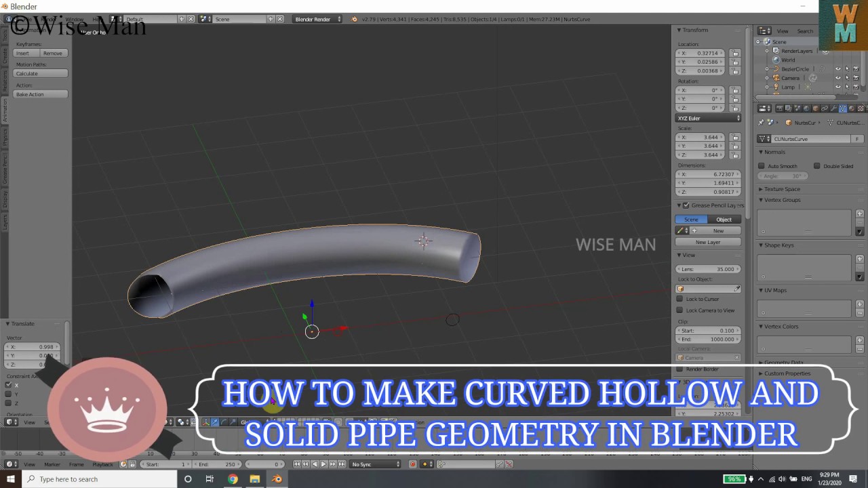This screenshot has height=488, width=868.
Task: Click the New Layer button
Action: pos(708,242)
